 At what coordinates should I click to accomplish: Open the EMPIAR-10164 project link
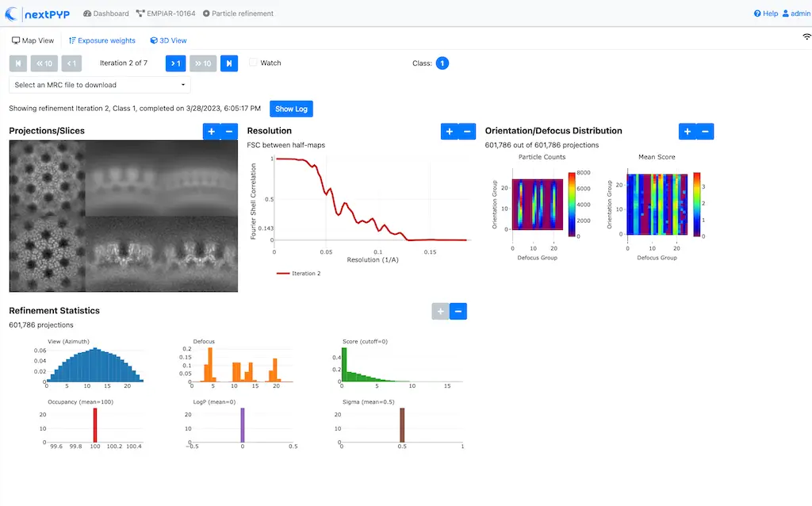[x=165, y=13]
